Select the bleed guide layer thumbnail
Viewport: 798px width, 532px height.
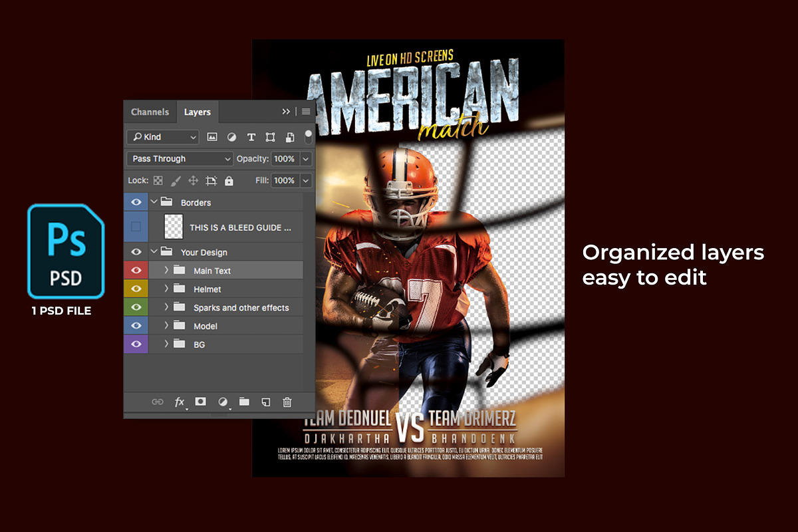coord(173,227)
